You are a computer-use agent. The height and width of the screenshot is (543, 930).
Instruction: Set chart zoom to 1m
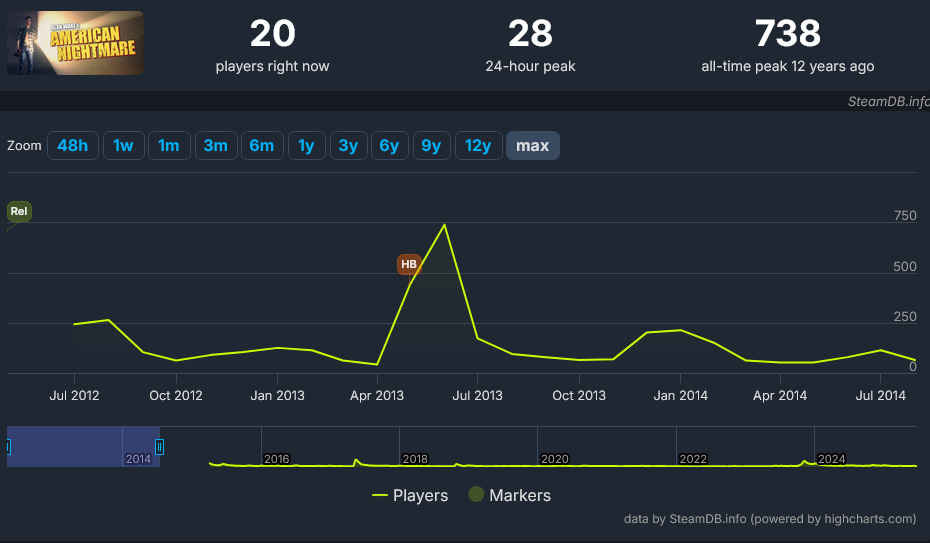(169, 145)
